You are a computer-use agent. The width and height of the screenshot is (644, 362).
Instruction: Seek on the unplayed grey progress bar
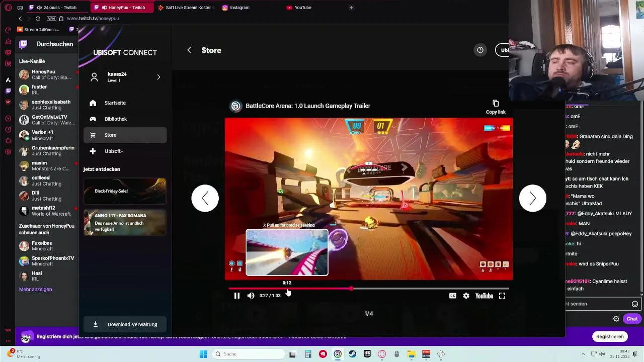[x=430, y=289]
